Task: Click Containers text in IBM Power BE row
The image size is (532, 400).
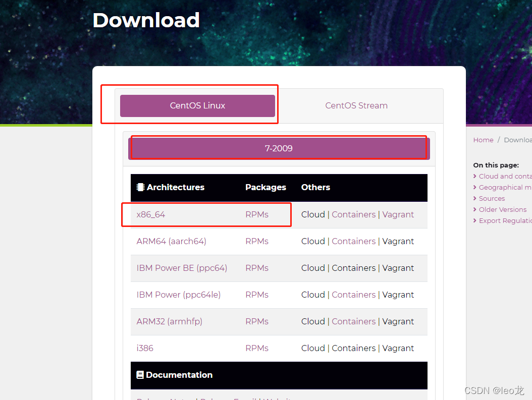Action: coord(353,268)
